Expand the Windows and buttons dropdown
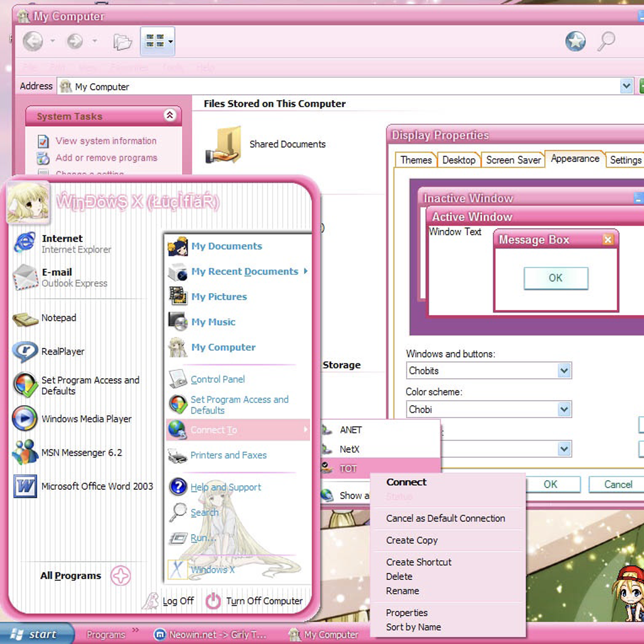Viewport: 644px width, 644px height. click(x=564, y=371)
